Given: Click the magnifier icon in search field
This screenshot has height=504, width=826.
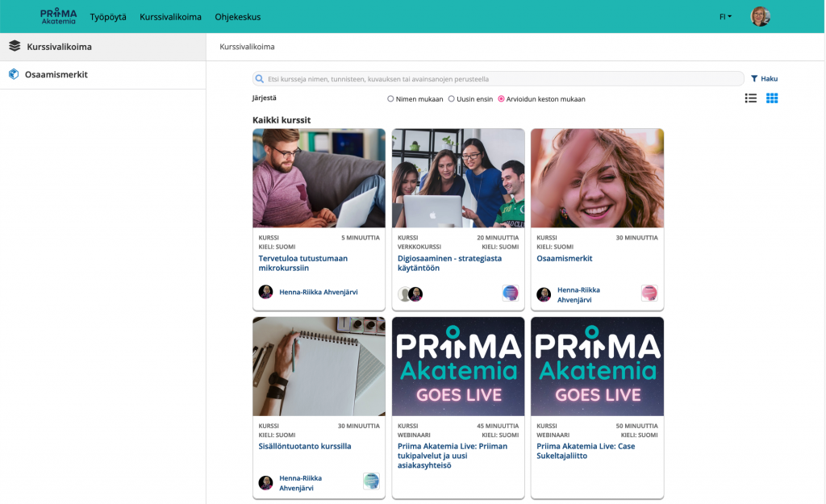Looking at the screenshot, I should [x=259, y=79].
